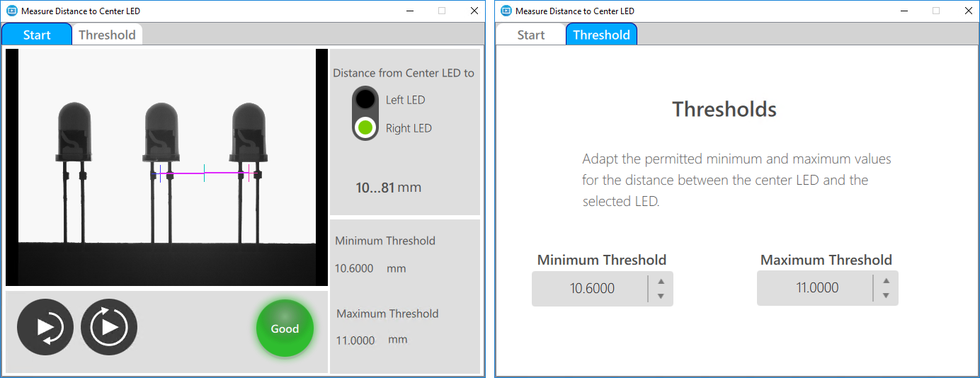Decrease Maximum Threshold with the down arrow
Screen dimensions: 980x378
pyautogui.click(x=886, y=295)
